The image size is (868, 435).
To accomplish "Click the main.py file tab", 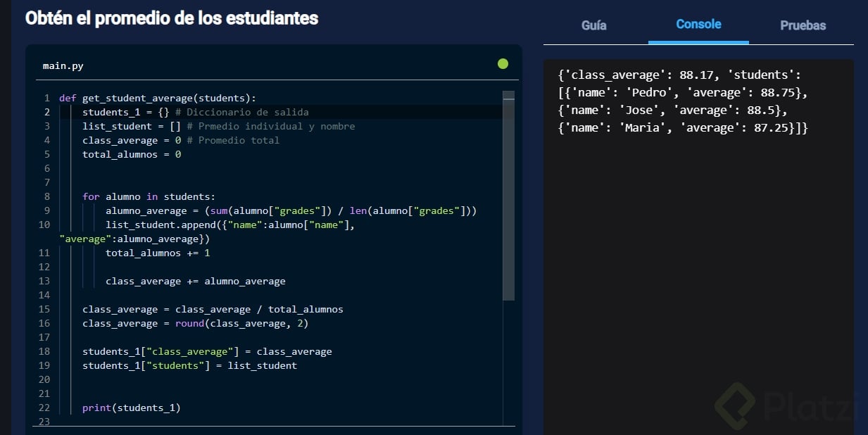I will pyautogui.click(x=63, y=65).
